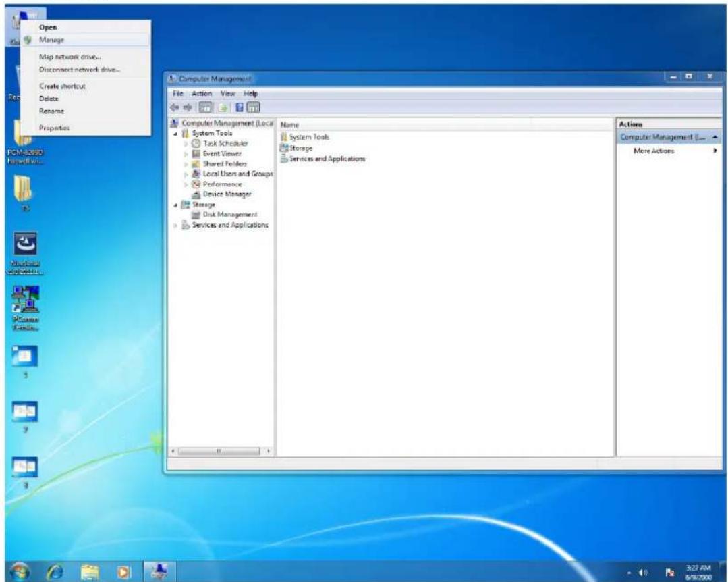This screenshot has width=728, height=582.
Task: Select Performance in the tree
Action: pyautogui.click(x=217, y=184)
